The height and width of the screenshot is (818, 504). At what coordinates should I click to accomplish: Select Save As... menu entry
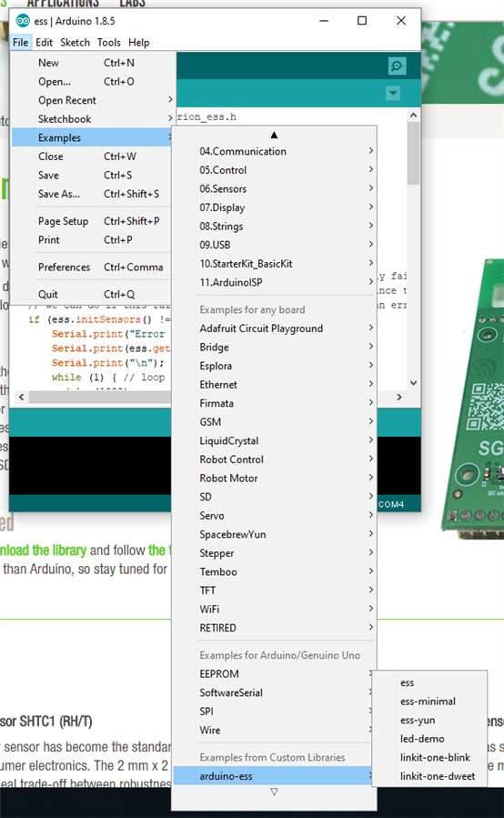(93, 194)
